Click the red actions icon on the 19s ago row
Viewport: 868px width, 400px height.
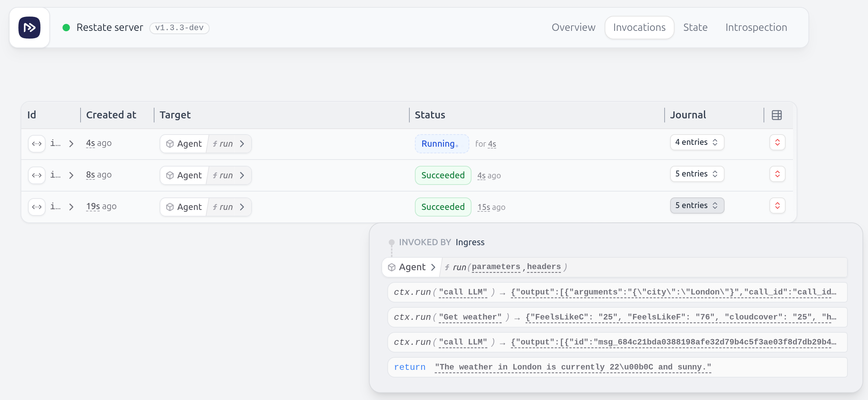[777, 206]
